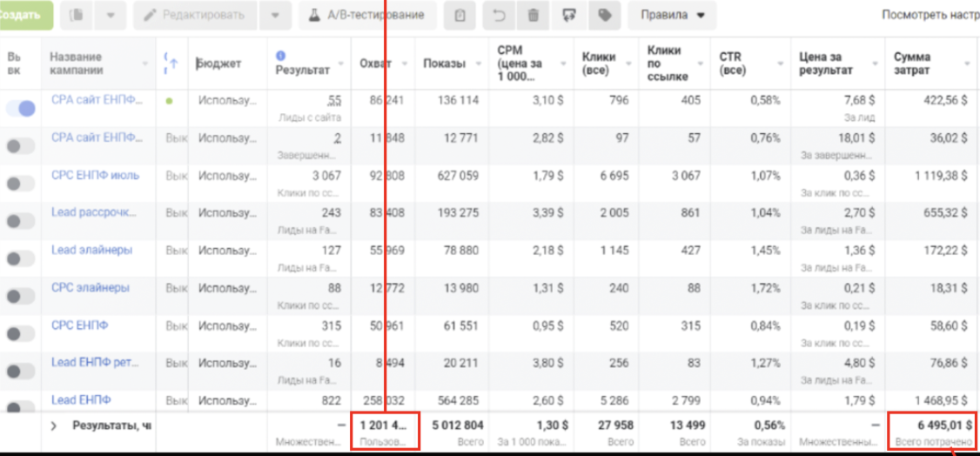980x456 pixels.
Task: Click the 7,68 $ cost per result
Action: tap(859, 100)
